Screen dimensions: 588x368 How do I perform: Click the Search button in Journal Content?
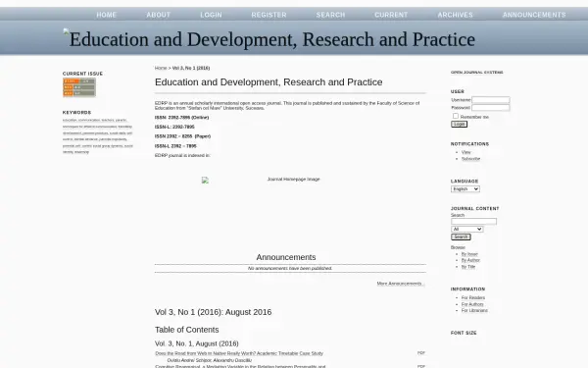[x=461, y=237]
